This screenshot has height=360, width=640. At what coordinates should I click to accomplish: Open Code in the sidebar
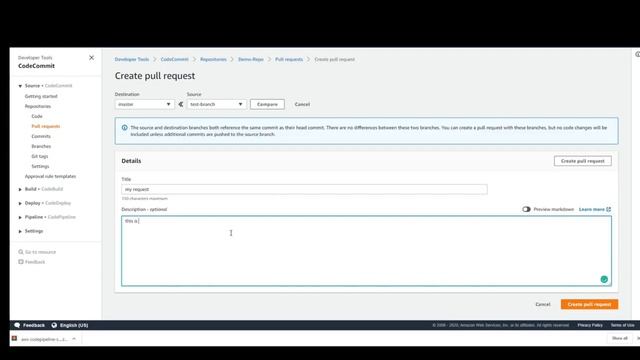[37, 116]
